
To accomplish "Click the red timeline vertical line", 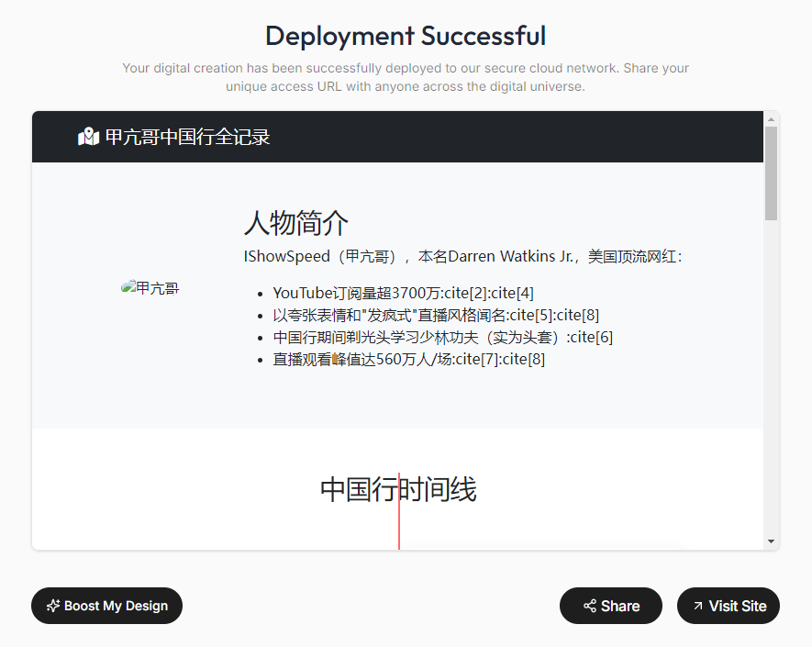I will coord(399,511).
